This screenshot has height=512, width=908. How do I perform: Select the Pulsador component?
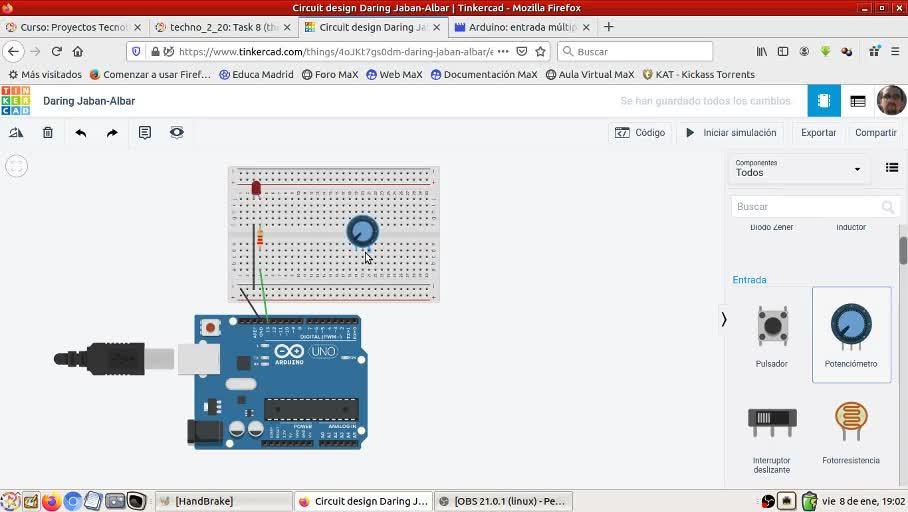[772, 335]
